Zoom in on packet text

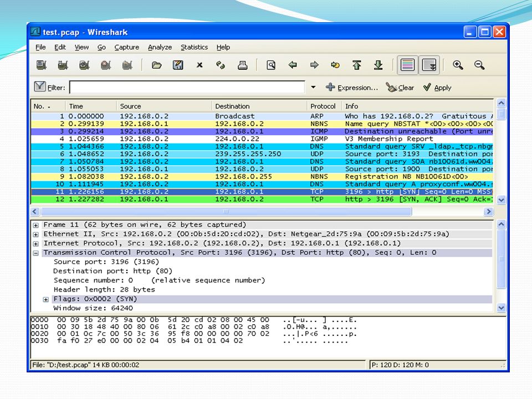click(458, 65)
